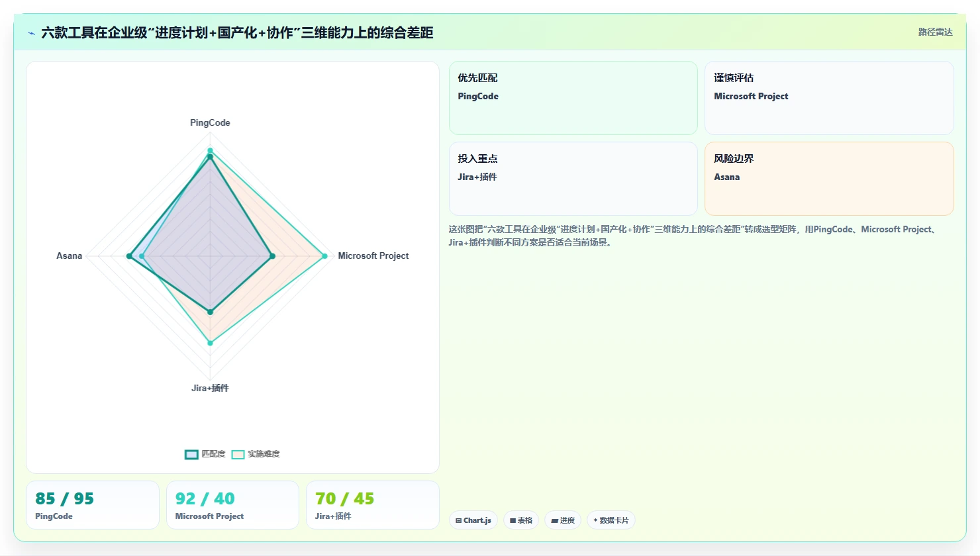Click the PingCode axis label on radar
The width and height of the screenshot is (980, 556).
click(210, 122)
